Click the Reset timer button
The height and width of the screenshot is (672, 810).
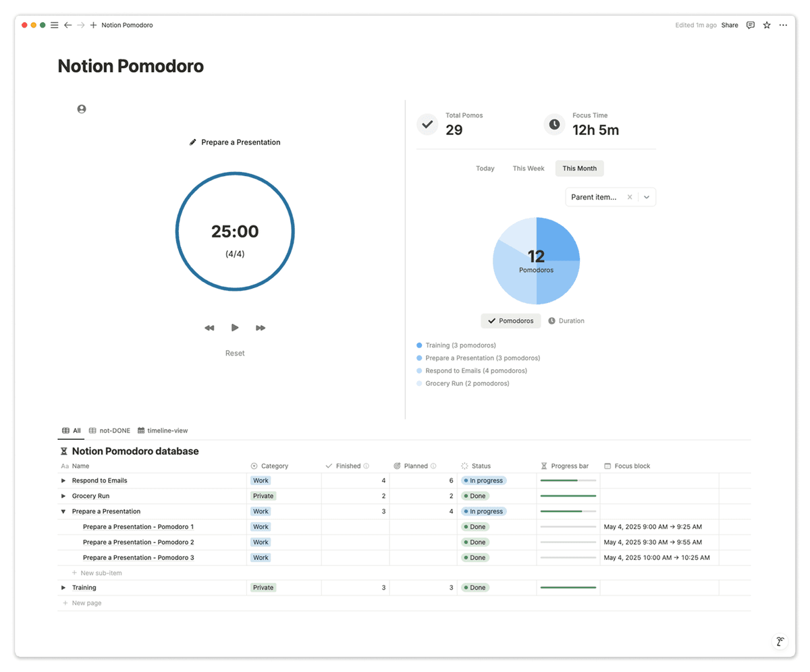(x=235, y=354)
